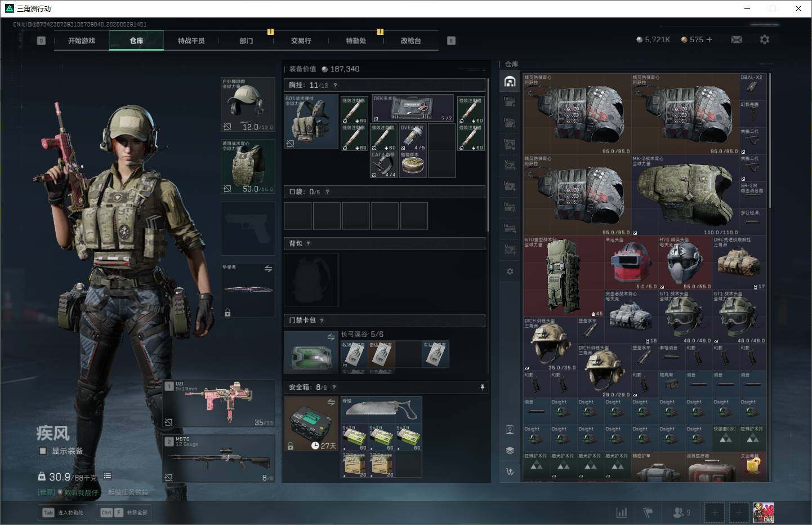Click the empty pistol slot

[248, 228]
